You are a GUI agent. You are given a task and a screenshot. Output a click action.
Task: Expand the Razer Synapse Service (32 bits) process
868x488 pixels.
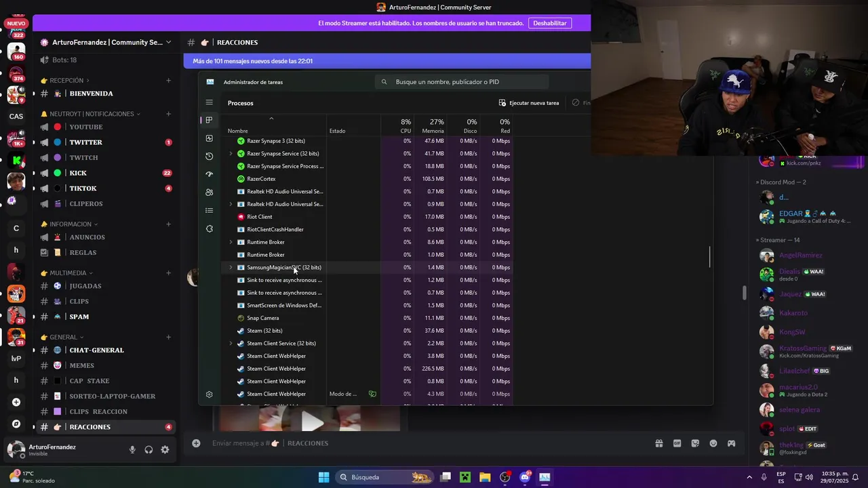[231, 154]
